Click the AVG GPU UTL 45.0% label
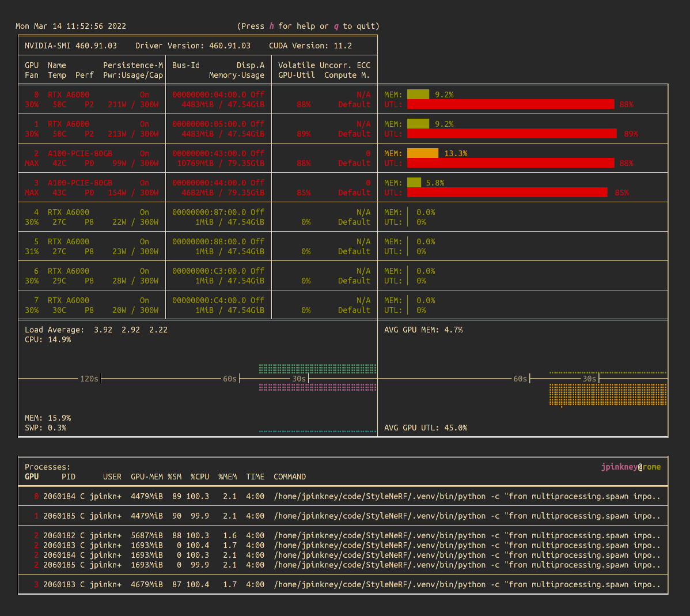Viewport: 690px width, 616px height. 426,428
